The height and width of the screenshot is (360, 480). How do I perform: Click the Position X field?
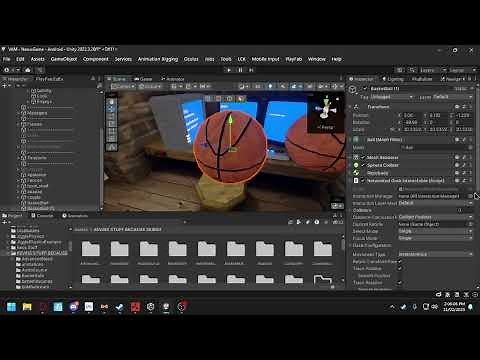(x=412, y=115)
